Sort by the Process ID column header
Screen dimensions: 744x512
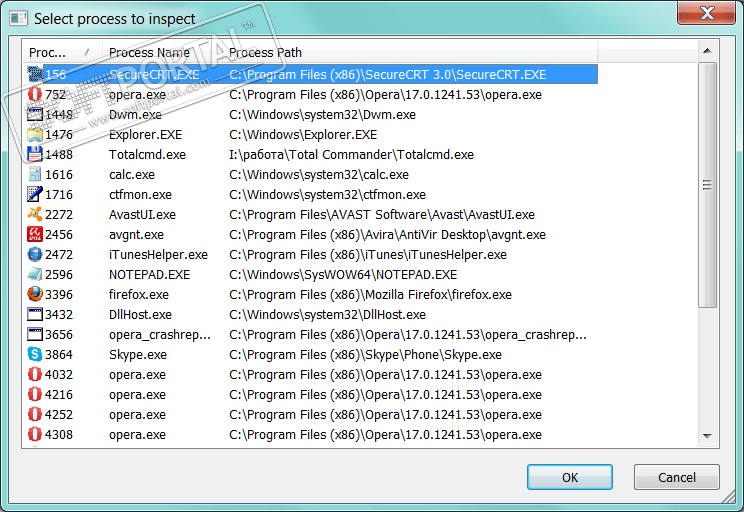click(60, 52)
